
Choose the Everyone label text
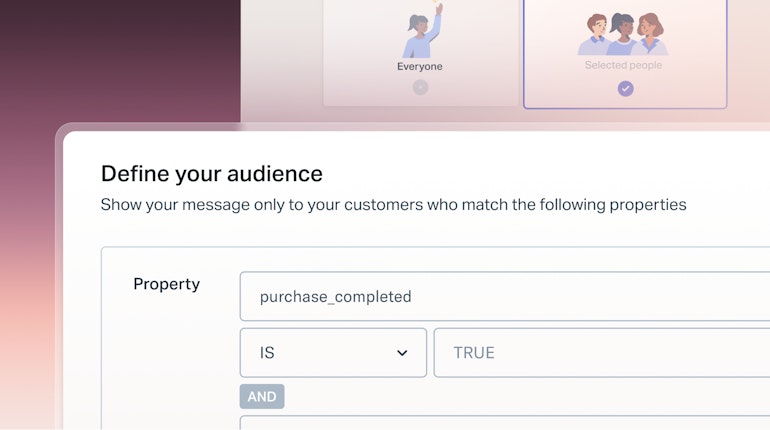[420, 67]
